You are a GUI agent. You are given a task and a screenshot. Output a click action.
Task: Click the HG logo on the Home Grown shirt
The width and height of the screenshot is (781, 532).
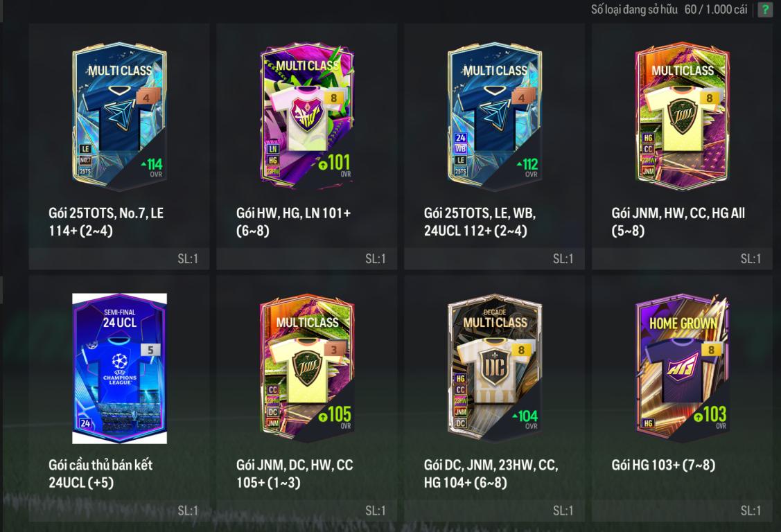pyautogui.click(x=682, y=369)
